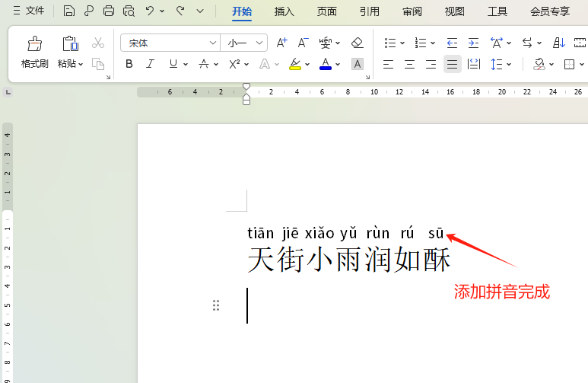Open Print Preview icon
Screen dimensions: 588x383
129,11
